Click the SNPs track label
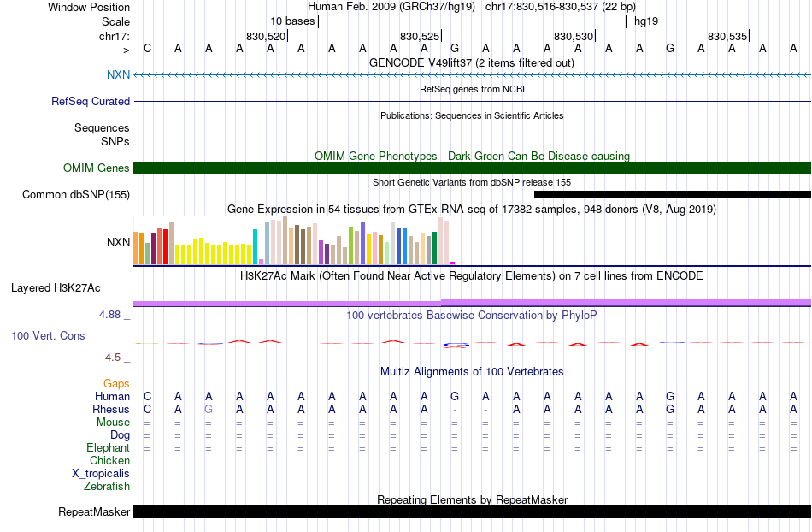 (x=115, y=141)
